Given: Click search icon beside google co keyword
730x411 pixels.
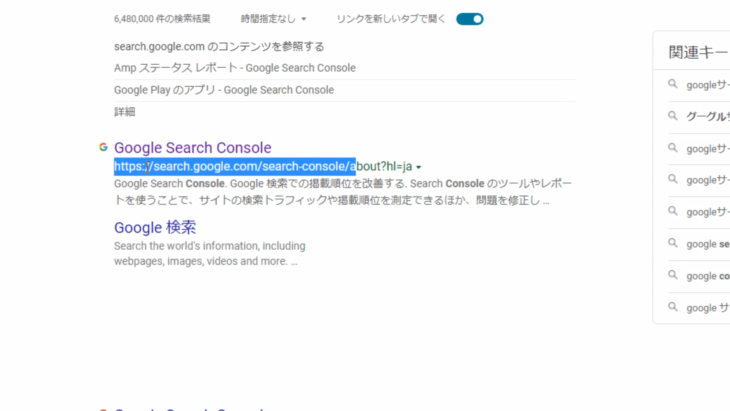Looking at the screenshot, I should tap(673, 275).
